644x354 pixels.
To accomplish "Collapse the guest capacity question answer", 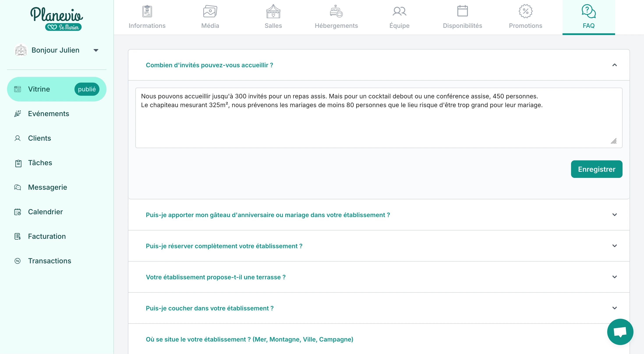I will [614, 65].
